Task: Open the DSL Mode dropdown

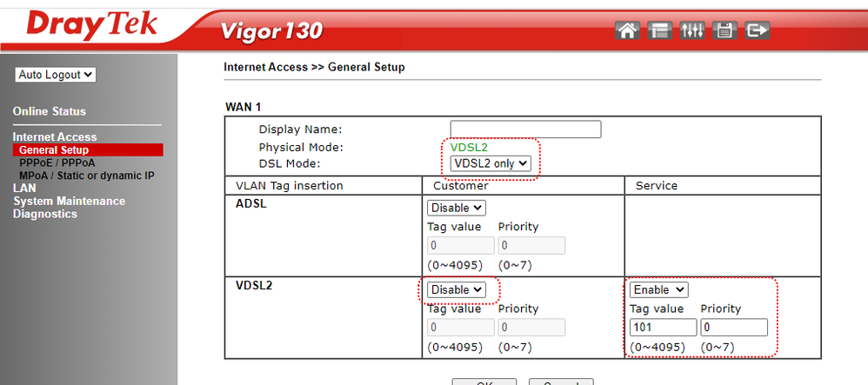Action: coord(491,163)
